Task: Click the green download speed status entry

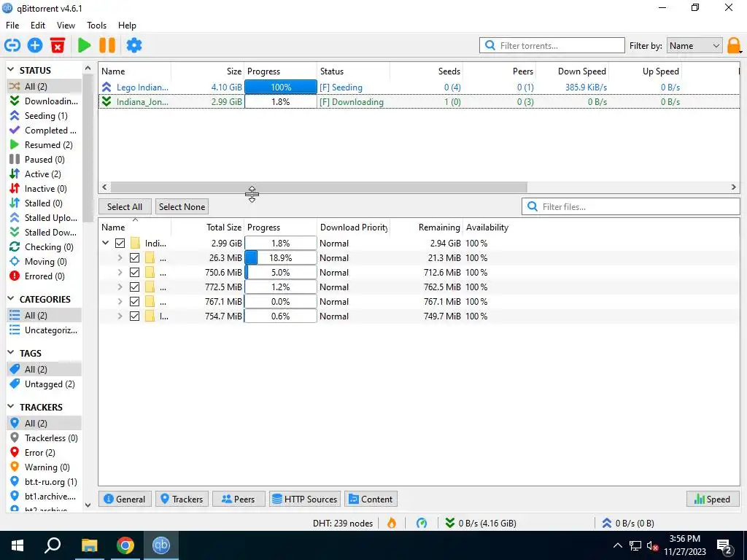Action: [480, 523]
